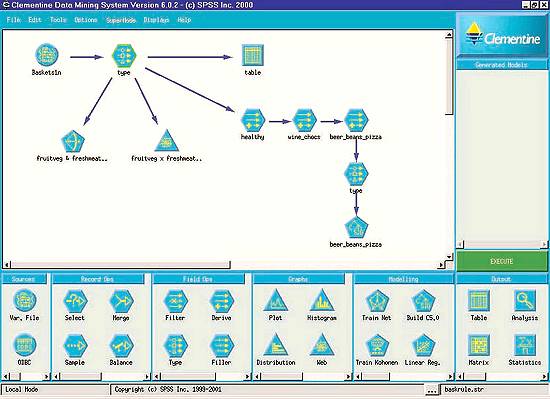Select the fruitveg & freshmeat model node
Viewport: 550px width, 399px height.
coord(73,142)
